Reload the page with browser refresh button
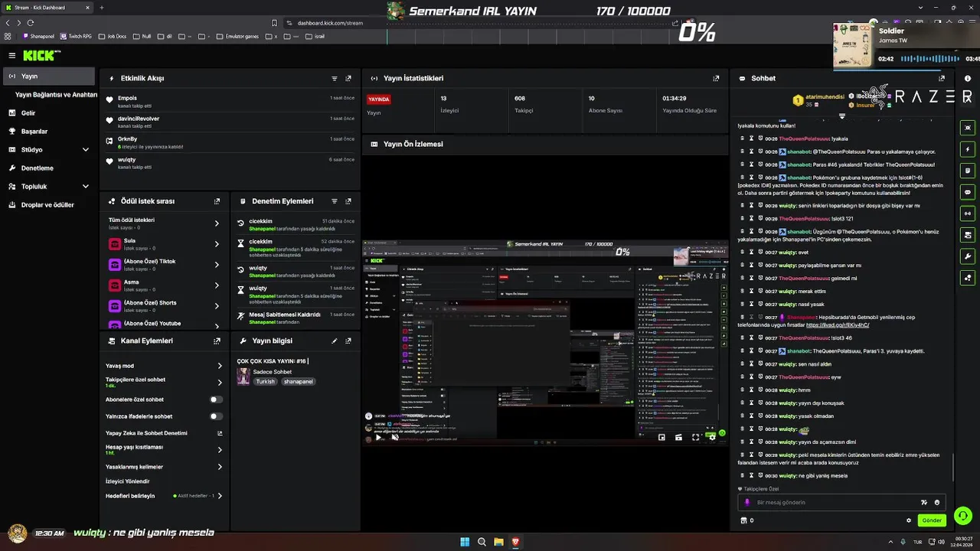980x551 pixels. [29, 23]
